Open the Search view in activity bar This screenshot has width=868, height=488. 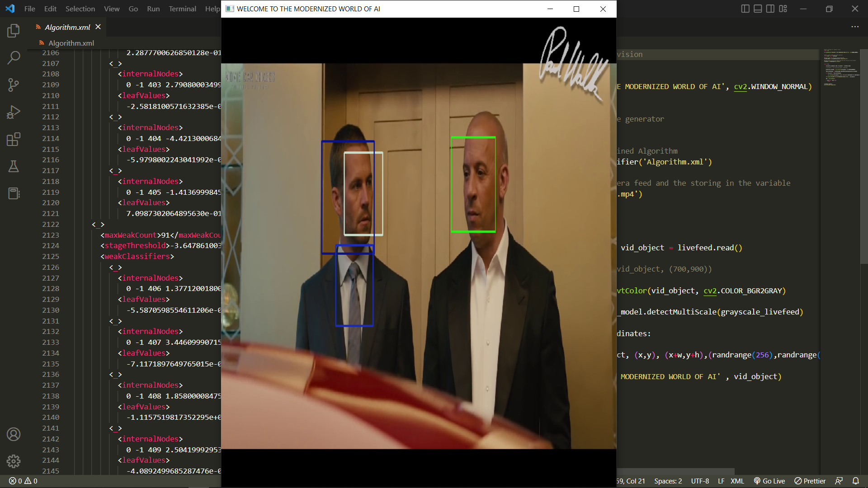pyautogui.click(x=14, y=57)
